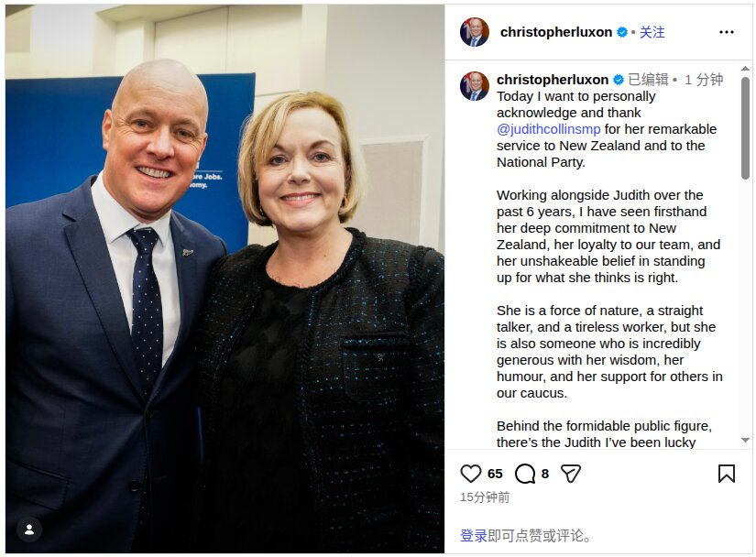The width and height of the screenshot is (756, 557).
Task: Save the post with the bookmark icon
Action: tap(726, 474)
